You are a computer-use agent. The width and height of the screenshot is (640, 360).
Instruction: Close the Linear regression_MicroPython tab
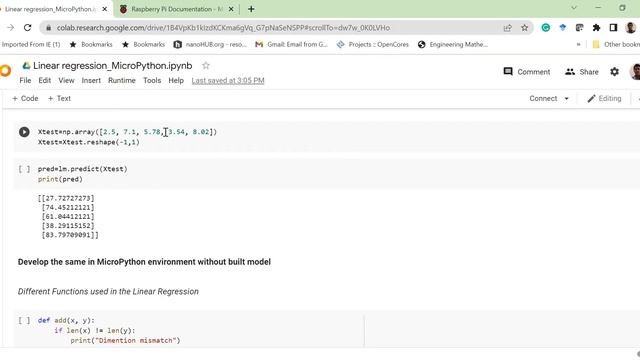click(x=104, y=9)
